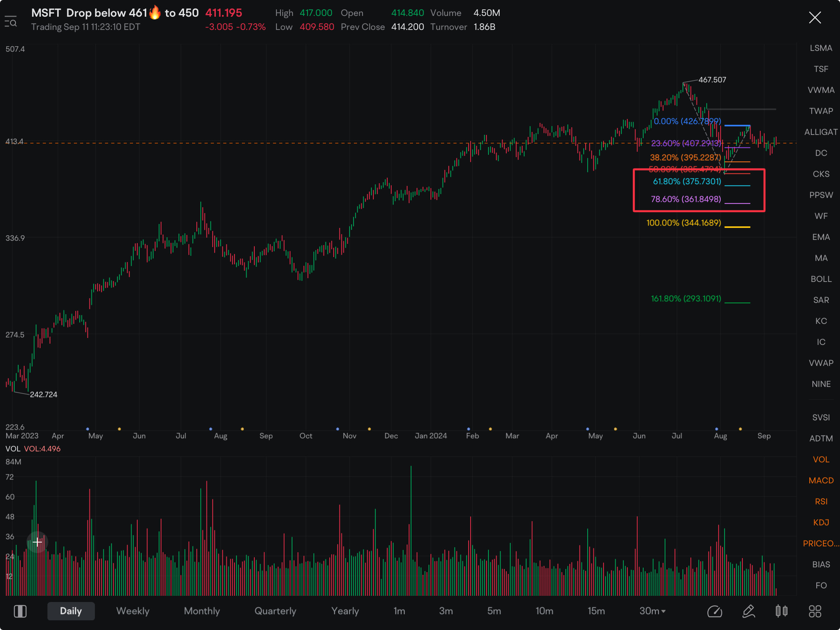Viewport: 840px width, 630px height.
Task: Enable the BOLL indicator
Action: click(x=821, y=279)
